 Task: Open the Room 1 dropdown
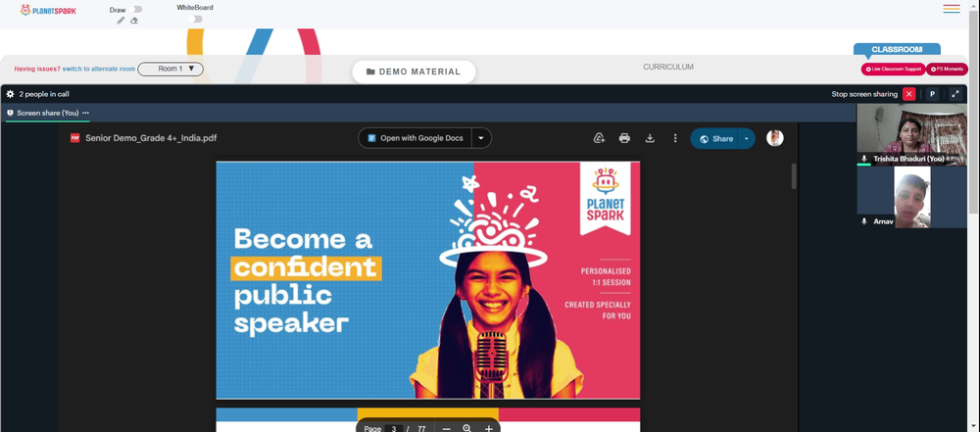[171, 69]
